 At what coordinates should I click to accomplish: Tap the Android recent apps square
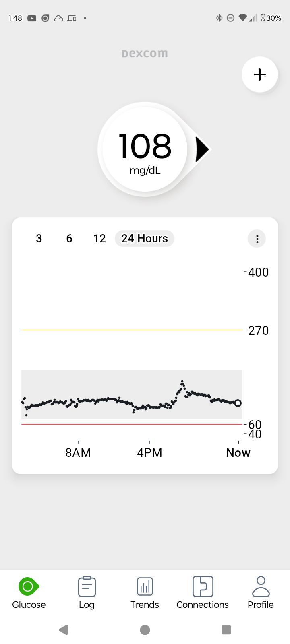226,630
